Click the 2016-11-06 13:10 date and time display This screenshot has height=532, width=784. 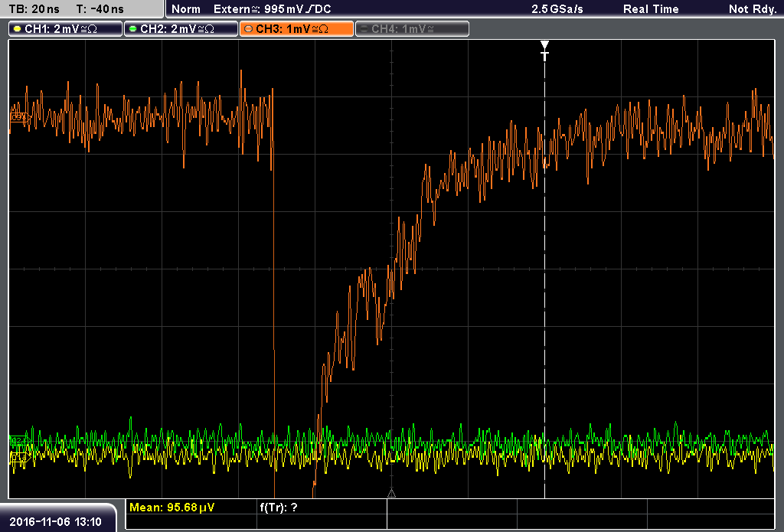pyautogui.click(x=55, y=522)
